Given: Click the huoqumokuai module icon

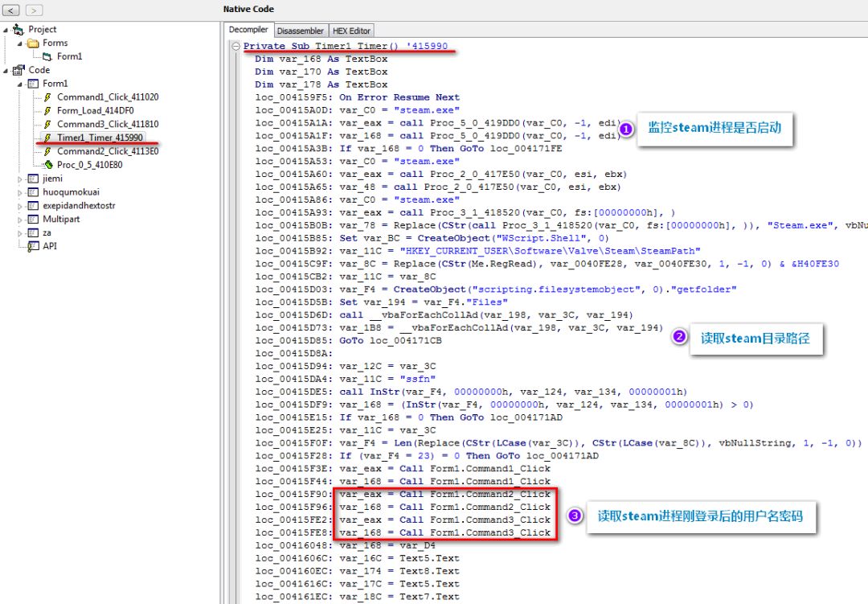Looking at the screenshot, I should 33,191.
